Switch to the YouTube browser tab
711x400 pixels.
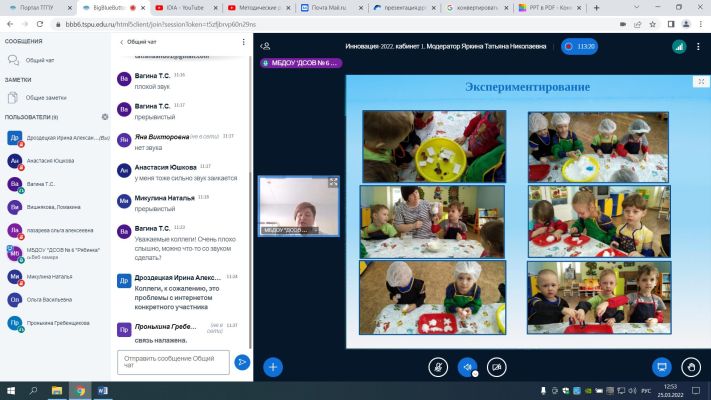point(187,8)
